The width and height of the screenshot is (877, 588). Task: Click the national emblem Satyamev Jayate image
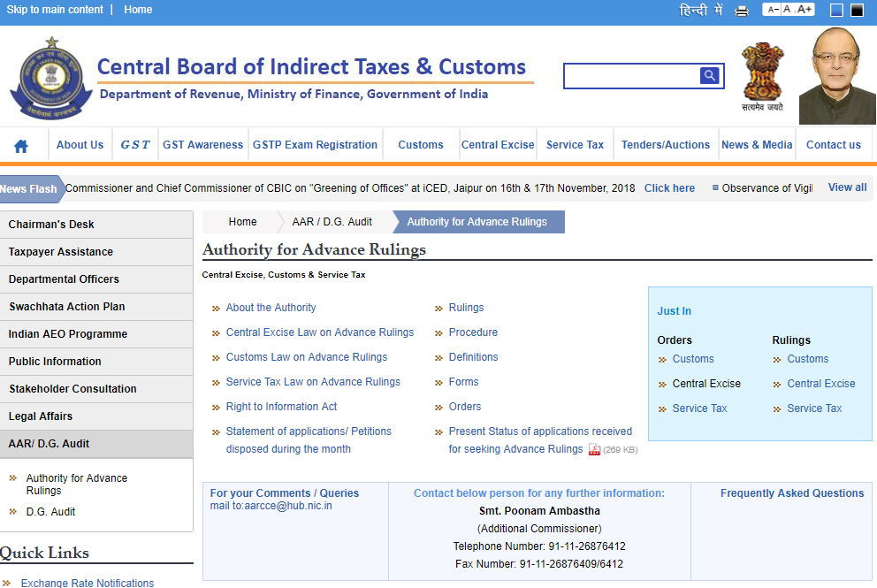pos(762,77)
